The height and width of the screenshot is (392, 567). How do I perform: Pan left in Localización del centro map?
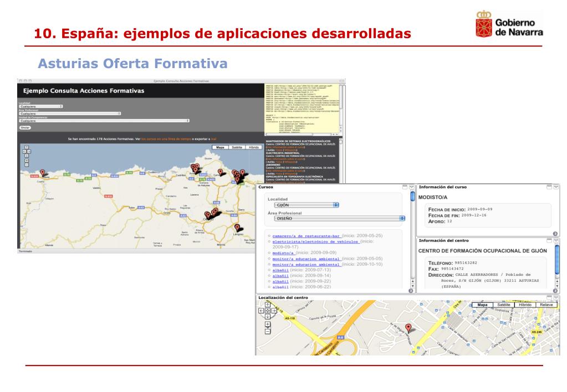(x=261, y=311)
